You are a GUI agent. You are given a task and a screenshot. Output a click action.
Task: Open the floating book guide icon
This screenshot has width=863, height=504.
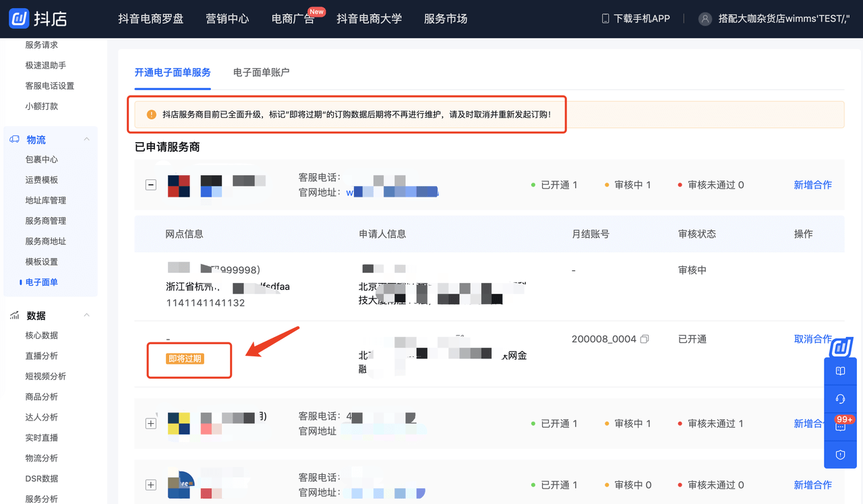(840, 371)
